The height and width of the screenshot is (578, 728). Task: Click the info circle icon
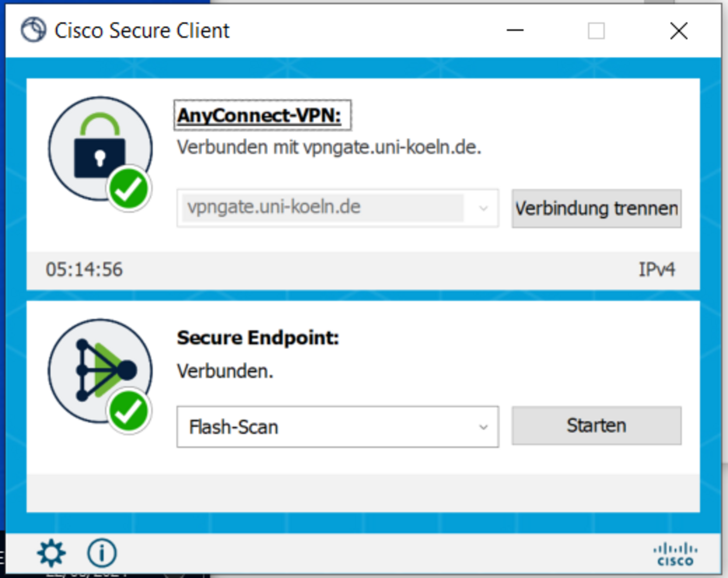tap(102, 553)
